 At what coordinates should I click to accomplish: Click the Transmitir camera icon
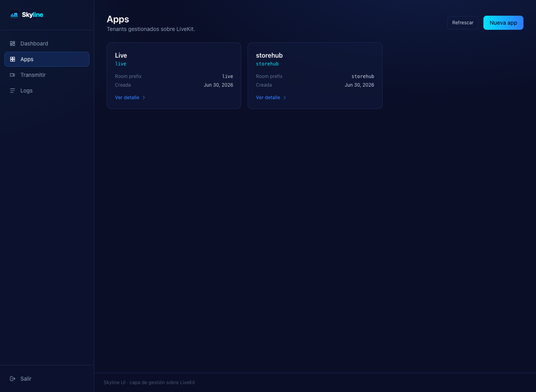tap(13, 75)
